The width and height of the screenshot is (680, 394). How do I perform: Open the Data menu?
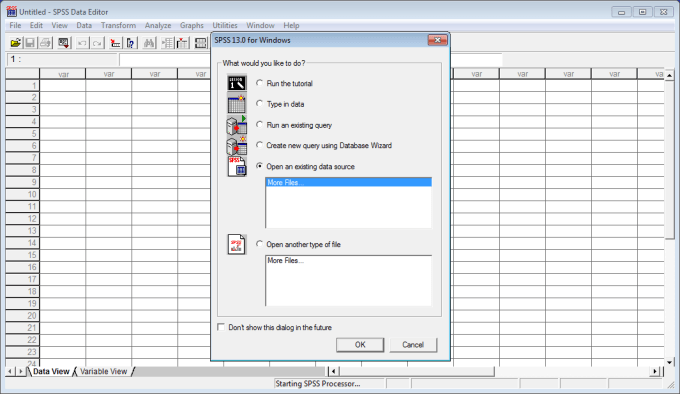coord(84,25)
